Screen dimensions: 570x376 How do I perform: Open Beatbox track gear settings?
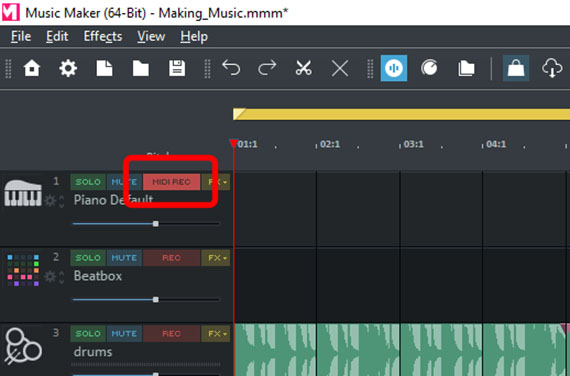pos(50,277)
